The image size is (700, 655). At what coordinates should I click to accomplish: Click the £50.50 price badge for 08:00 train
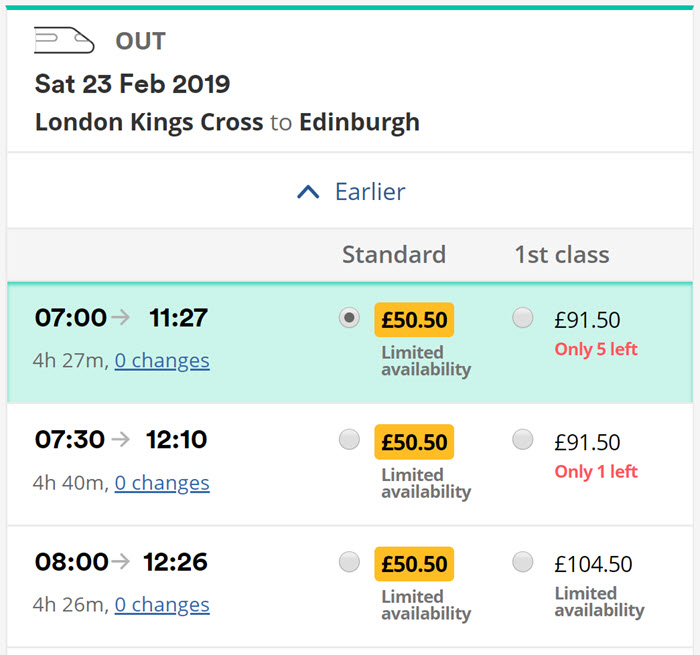coord(414,564)
